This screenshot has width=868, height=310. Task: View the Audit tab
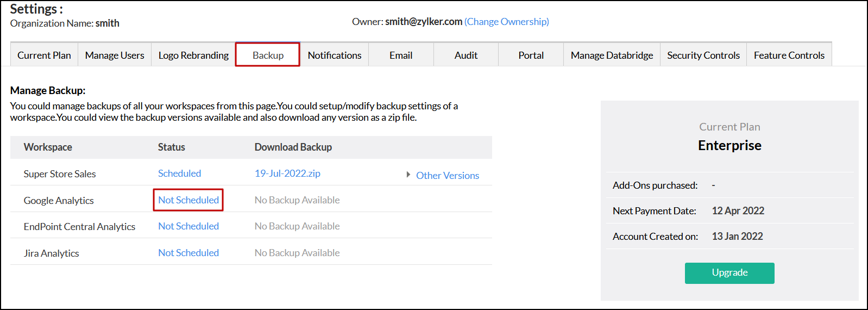tap(466, 55)
